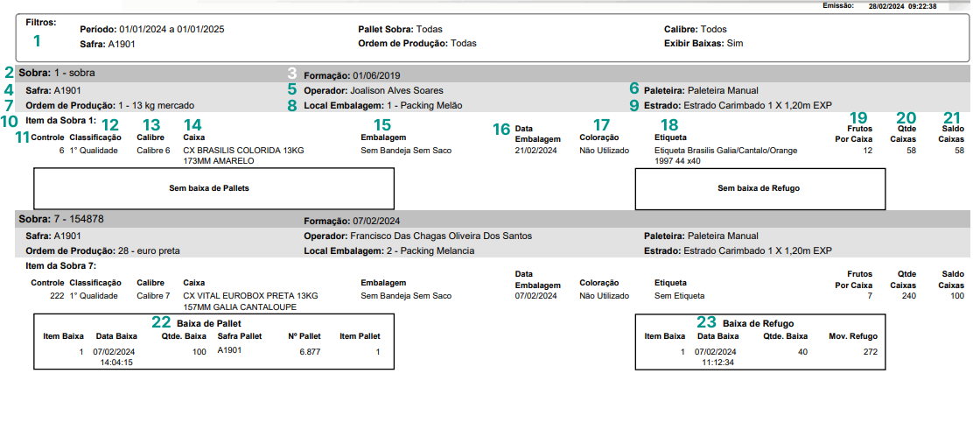Click operator Joalison Alves Soares

coord(396,91)
